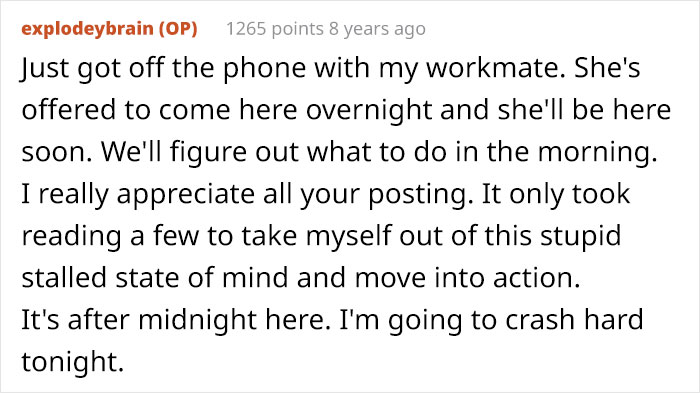
Task: Click the 1265 points score
Action: pyautogui.click(x=275, y=29)
